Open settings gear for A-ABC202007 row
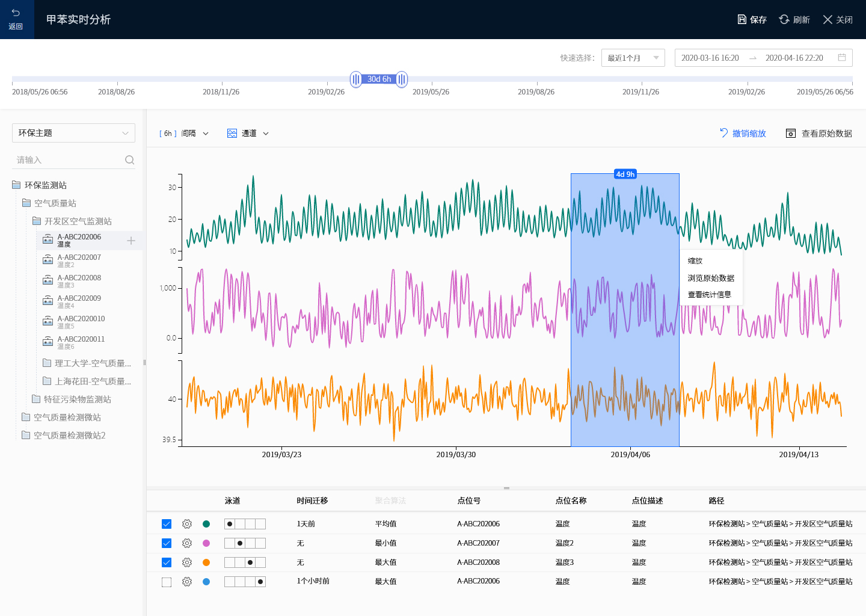The width and height of the screenshot is (866, 616). click(x=187, y=543)
